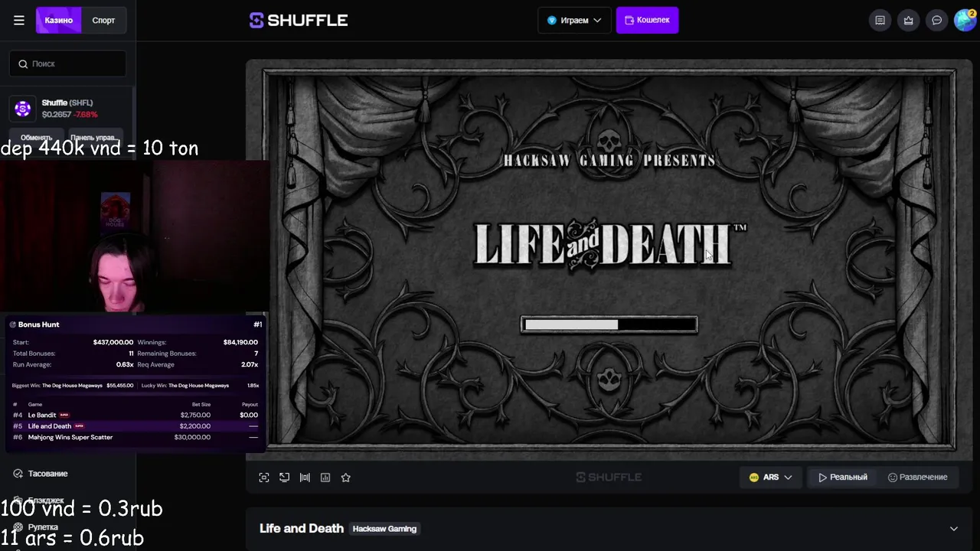Screen dimensions: 980x551
Task: Click the game loading progress bar
Action: (609, 324)
